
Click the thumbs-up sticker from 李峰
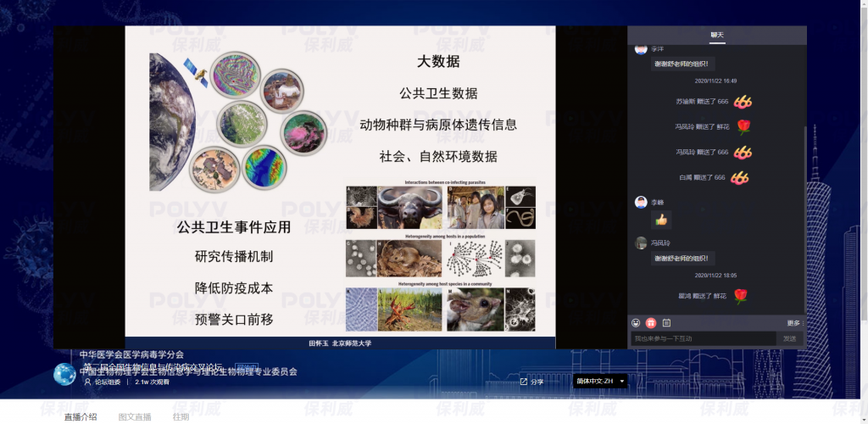(x=661, y=220)
